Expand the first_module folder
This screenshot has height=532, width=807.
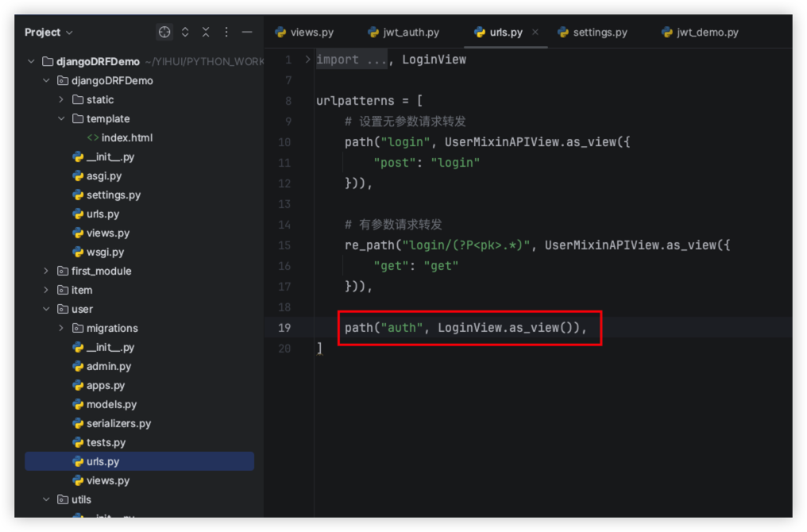(46, 272)
